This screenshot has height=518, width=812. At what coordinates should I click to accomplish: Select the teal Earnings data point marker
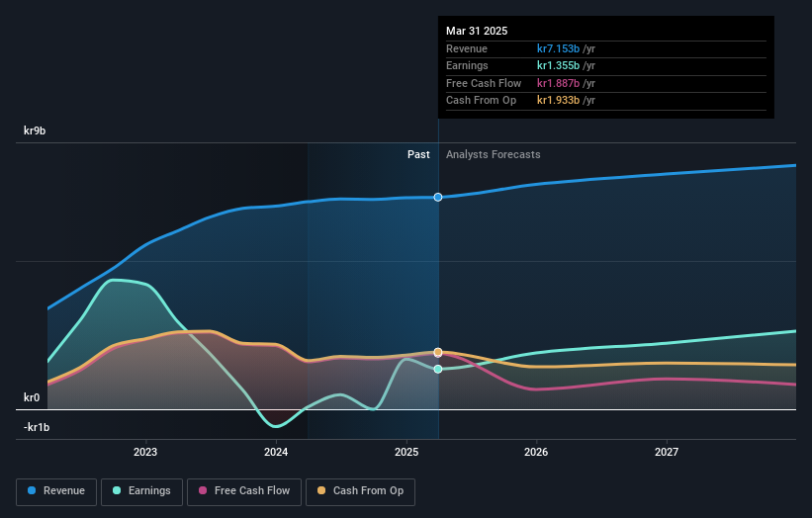pos(438,369)
